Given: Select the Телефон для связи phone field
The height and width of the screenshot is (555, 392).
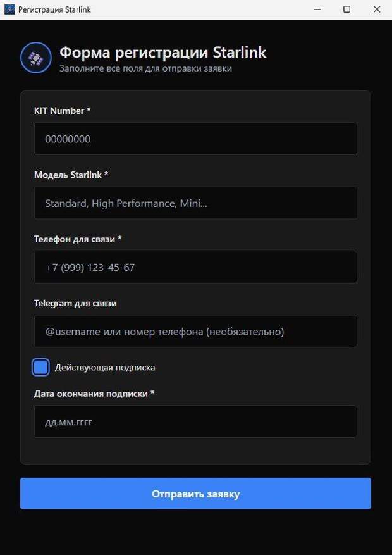Looking at the screenshot, I should click(195, 267).
